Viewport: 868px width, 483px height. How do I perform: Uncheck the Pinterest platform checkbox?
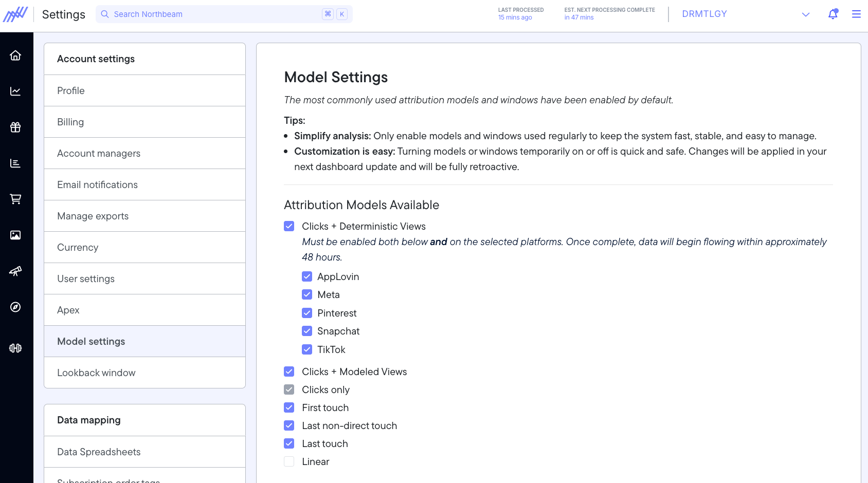[307, 313]
